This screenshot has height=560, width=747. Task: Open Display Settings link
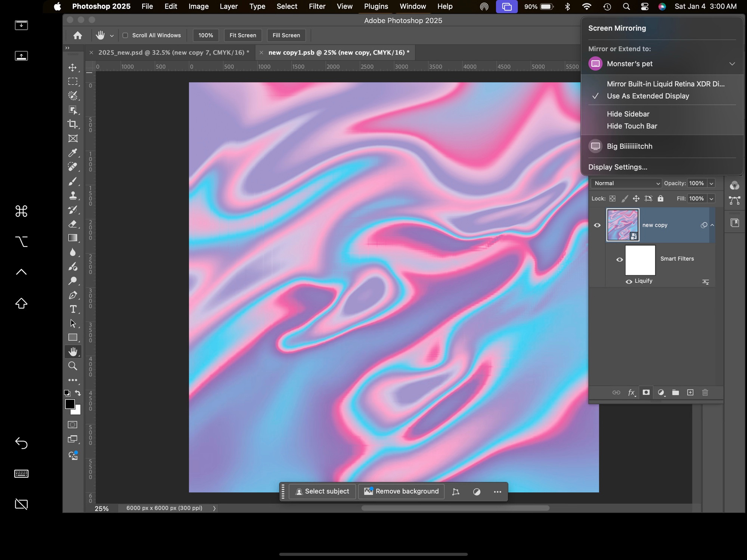click(618, 167)
